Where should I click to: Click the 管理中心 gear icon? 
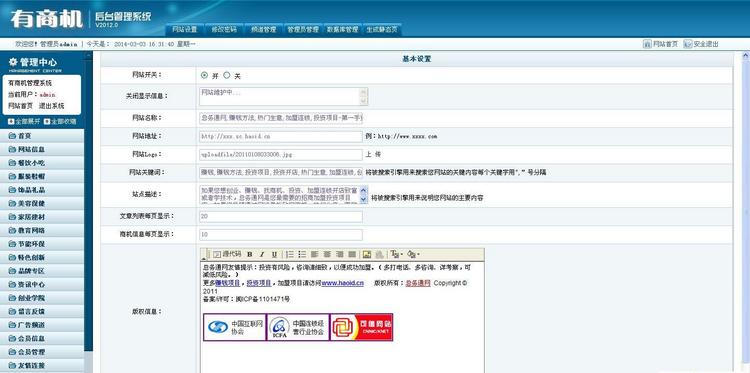[x=13, y=62]
